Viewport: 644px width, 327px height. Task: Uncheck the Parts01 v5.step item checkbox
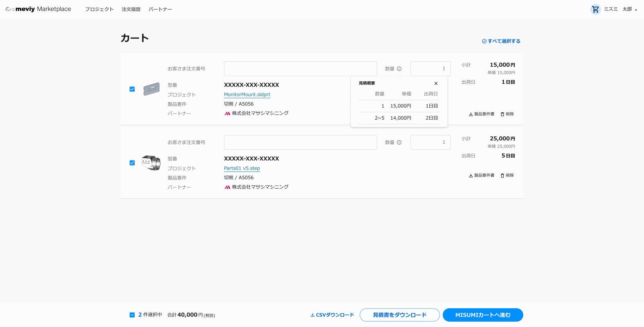(x=132, y=163)
